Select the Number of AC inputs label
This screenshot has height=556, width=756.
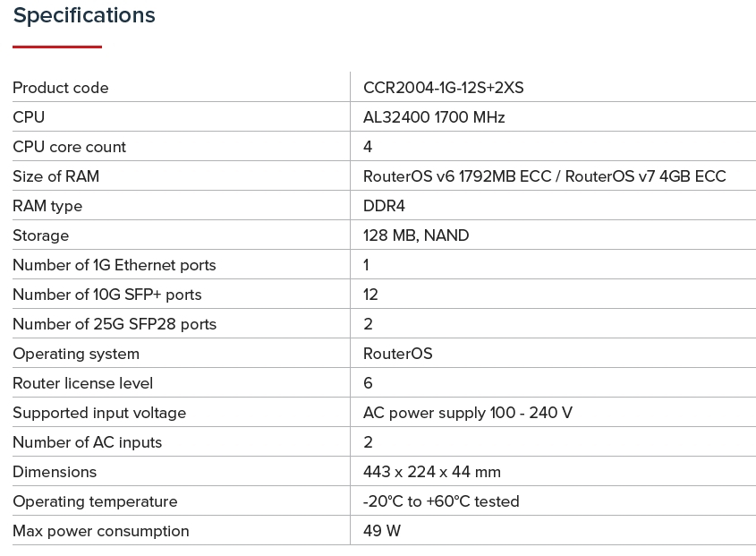87,442
